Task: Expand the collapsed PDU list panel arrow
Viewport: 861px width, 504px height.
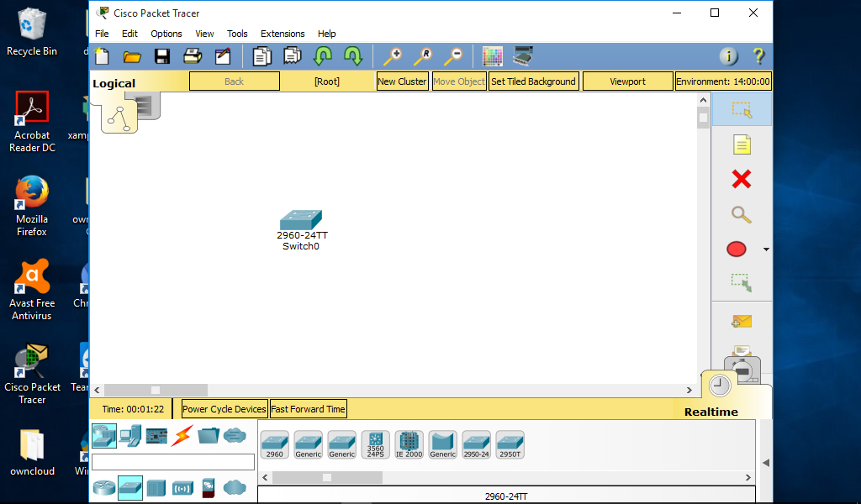Action: click(765, 463)
